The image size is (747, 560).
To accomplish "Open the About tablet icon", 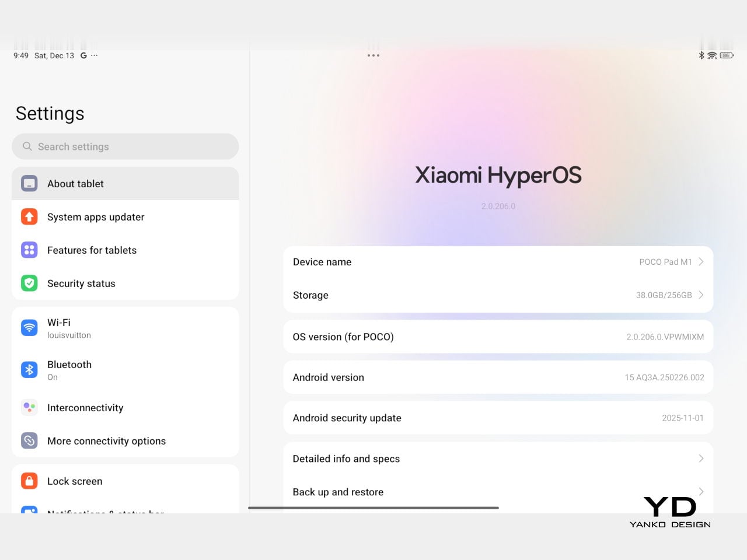I will point(29,184).
